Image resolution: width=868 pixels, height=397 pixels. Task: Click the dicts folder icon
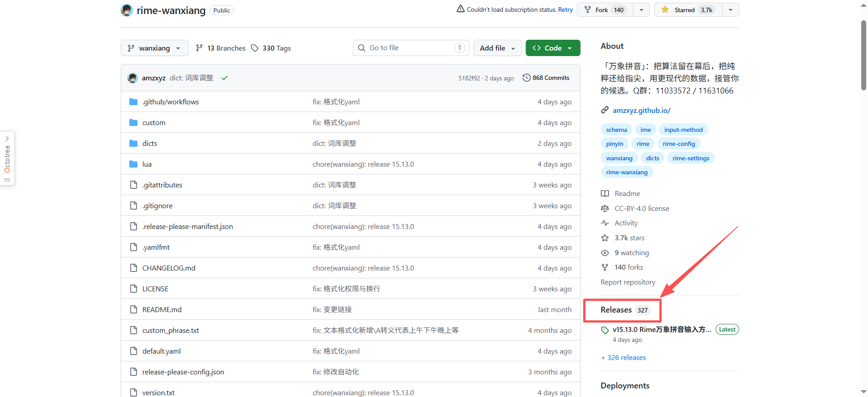(x=133, y=143)
